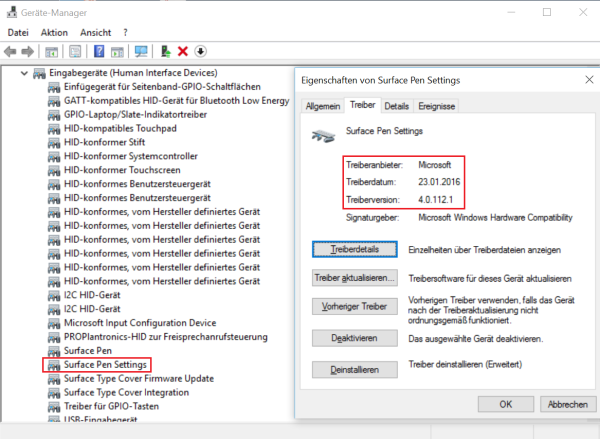Select Surface Pen Settings in device tree
This screenshot has height=439, width=600.
(105, 365)
